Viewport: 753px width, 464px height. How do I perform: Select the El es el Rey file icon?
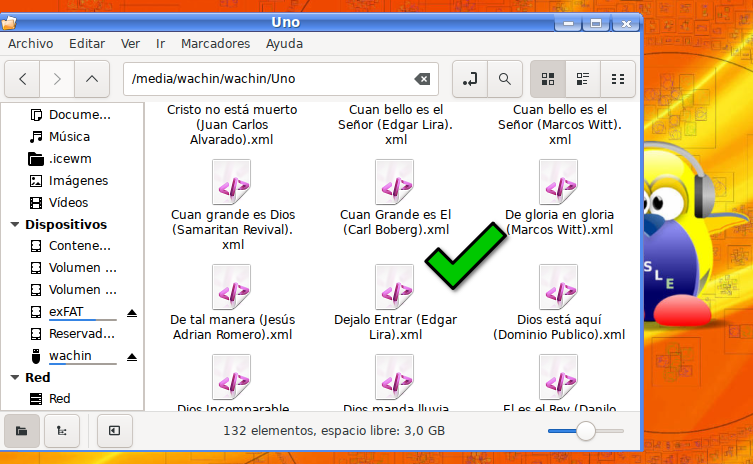pyautogui.click(x=559, y=377)
